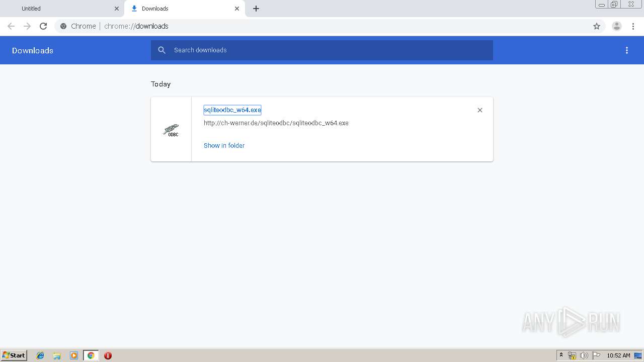
Task: Open the media player taskbar icon
Action: pyautogui.click(x=74, y=355)
